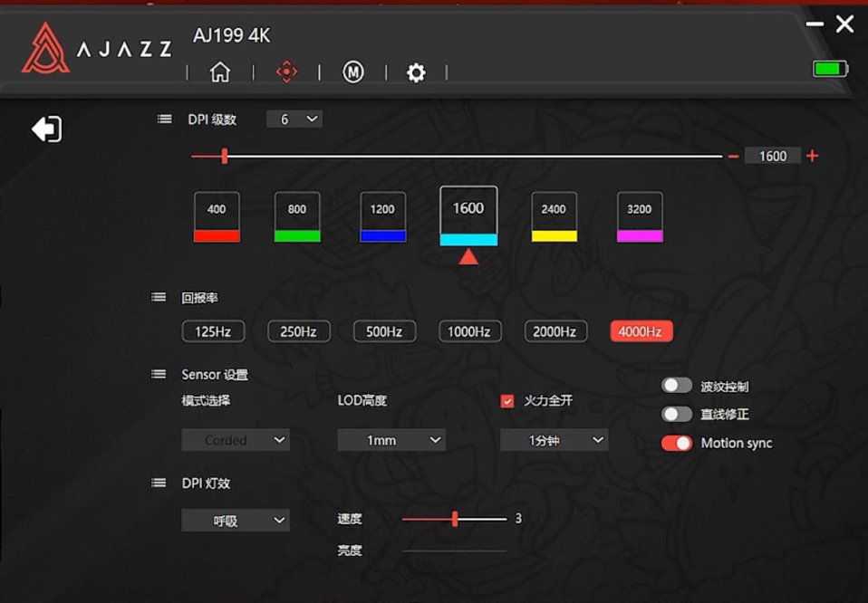Open the Home tab icon

[220, 72]
